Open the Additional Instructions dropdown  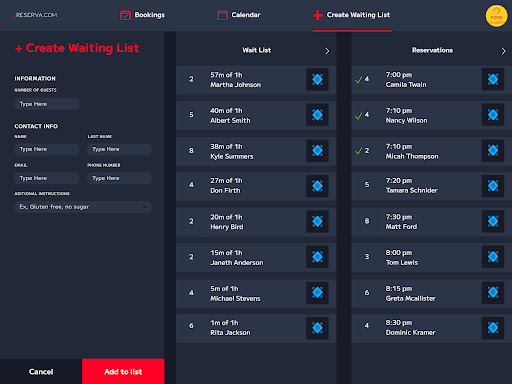[x=83, y=207]
